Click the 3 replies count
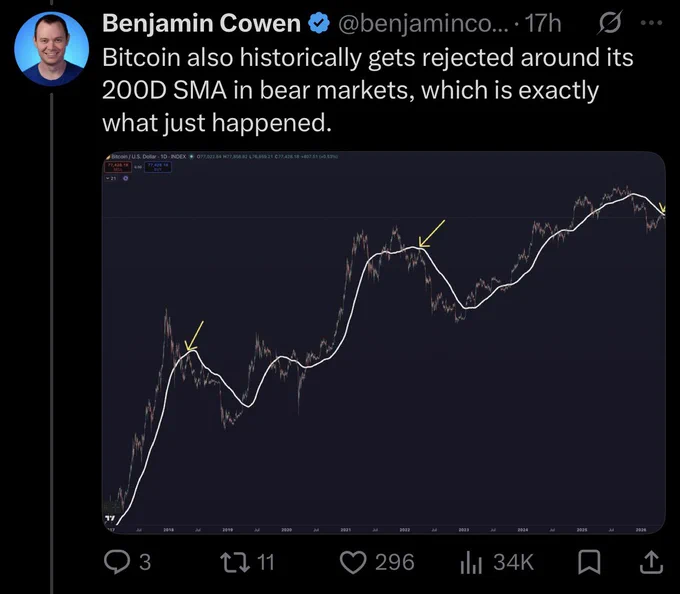Image resolution: width=680 pixels, height=594 pixels. 145,562
